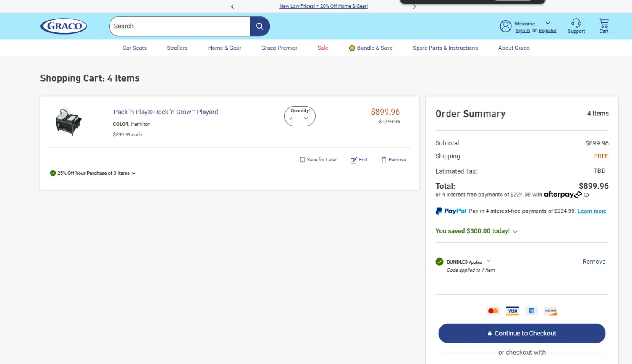Click the $899.96 item price
Screen dimensions: 632x364
[385, 112]
